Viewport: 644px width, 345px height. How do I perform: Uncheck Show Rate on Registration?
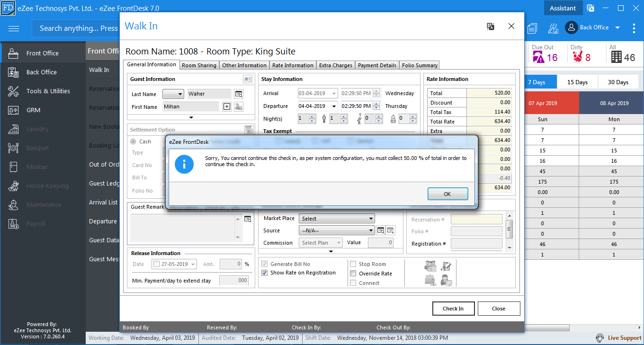point(264,273)
